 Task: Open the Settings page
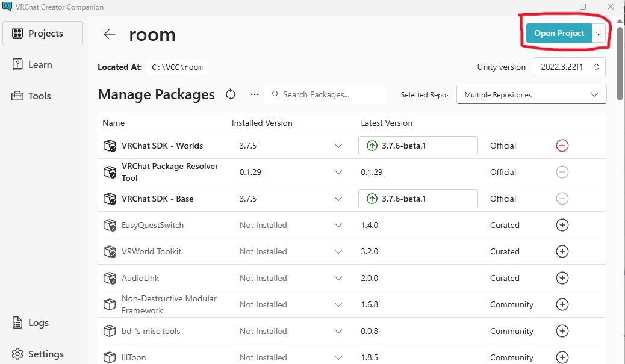coord(38,354)
